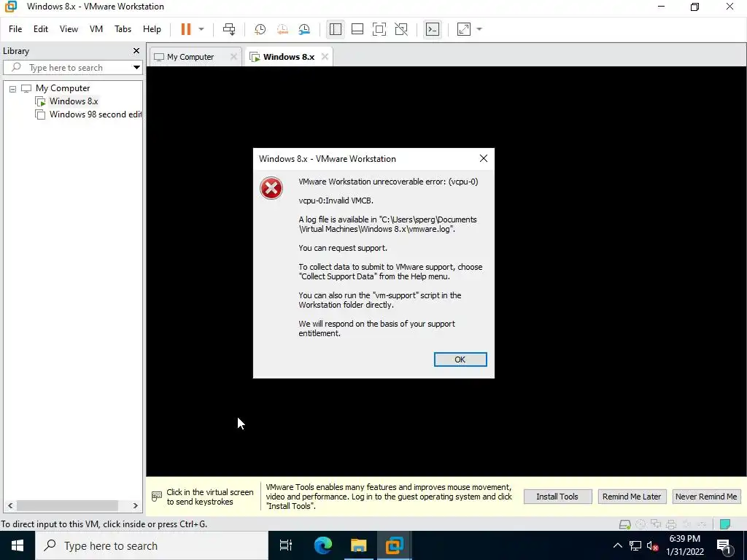The width and height of the screenshot is (747, 560).
Task: Click the red error icon in the dialog
Action: point(271,188)
